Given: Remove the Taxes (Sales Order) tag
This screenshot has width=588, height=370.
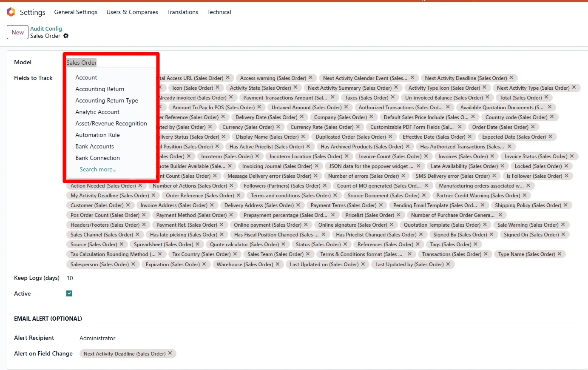Looking at the screenshot, I should (393, 97).
